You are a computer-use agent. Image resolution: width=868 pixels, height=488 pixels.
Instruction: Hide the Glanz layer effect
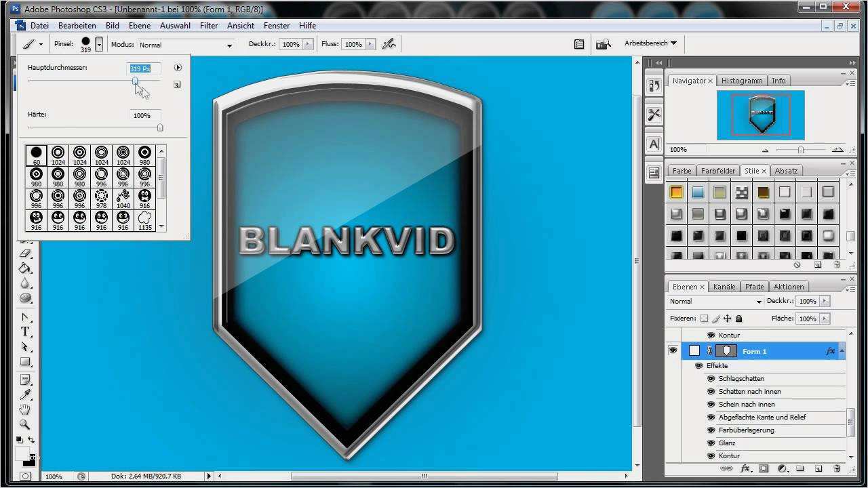711,443
